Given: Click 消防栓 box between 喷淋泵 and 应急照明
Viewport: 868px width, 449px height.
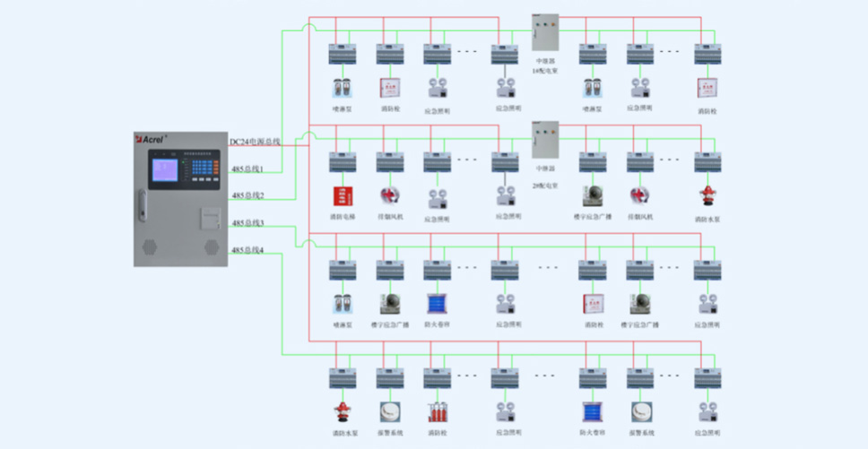Looking at the screenshot, I should (x=390, y=87).
